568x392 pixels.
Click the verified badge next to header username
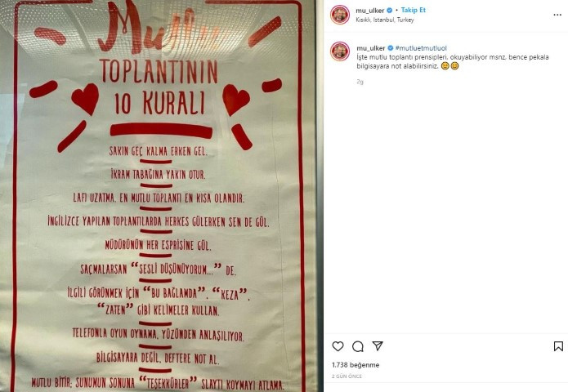pyautogui.click(x=389, y=10)
